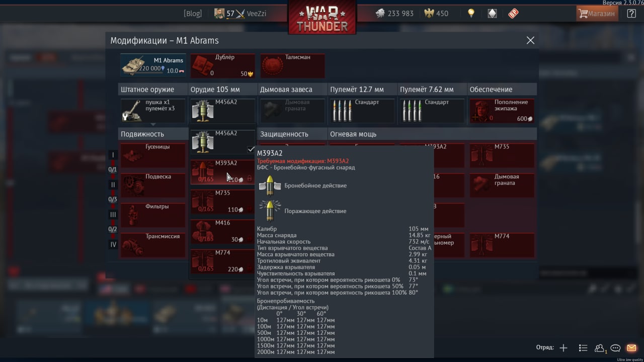Open the Battle Pass BP icon
The image size is (644, 362).
513,14
